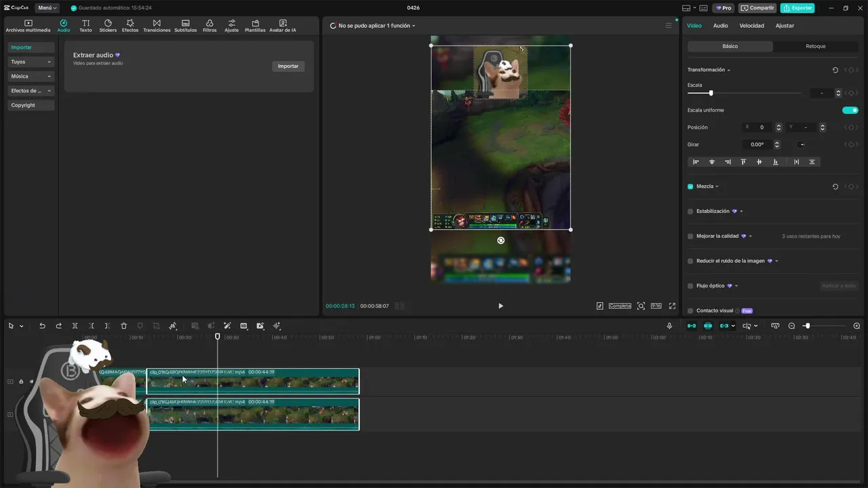Click the Exportar button
The width and height of the screenshot is (868, 488).
coord(797,8)
